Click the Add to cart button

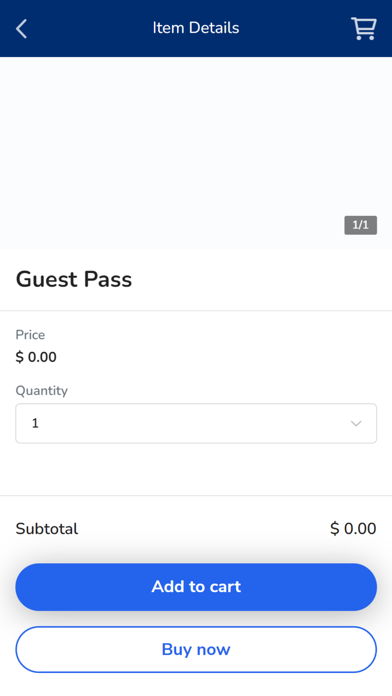tap(196, 587)
